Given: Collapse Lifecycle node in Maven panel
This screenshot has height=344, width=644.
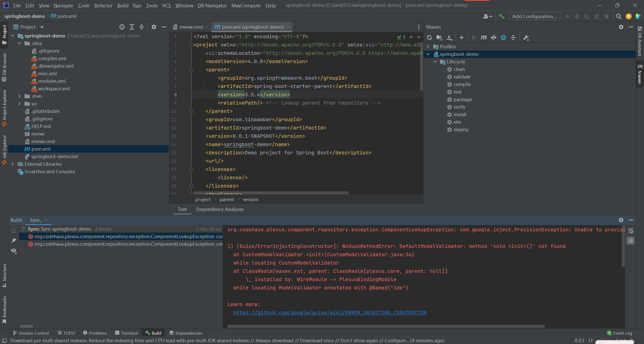Looking at the screenshot, I should point(435,62).
